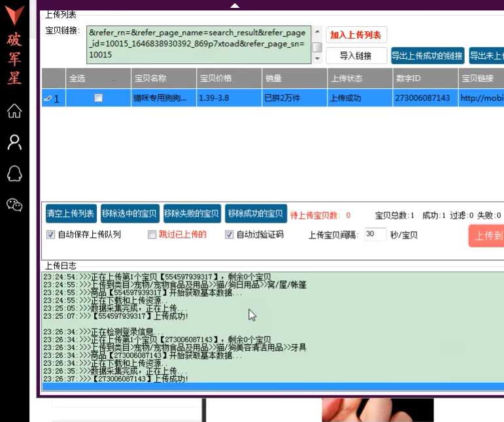Click 导出上传成功的链接 button
Image resolution: width=504 pixels, height=422 pixels.
click(x=428, y=56)
